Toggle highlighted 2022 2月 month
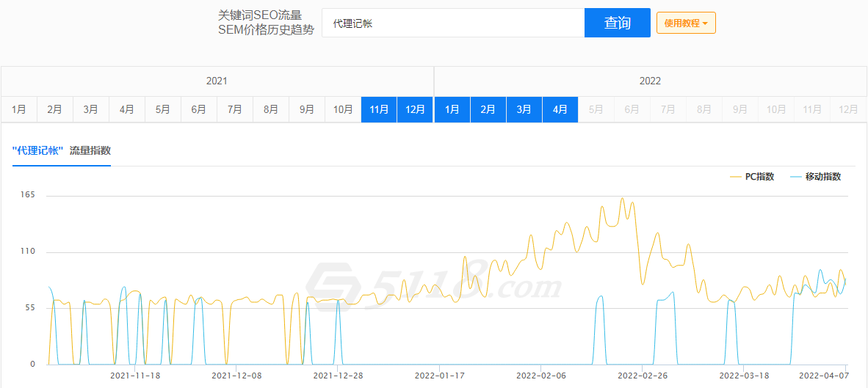The width and height of the screenshot is (868, 388). (x=488, y=109)
